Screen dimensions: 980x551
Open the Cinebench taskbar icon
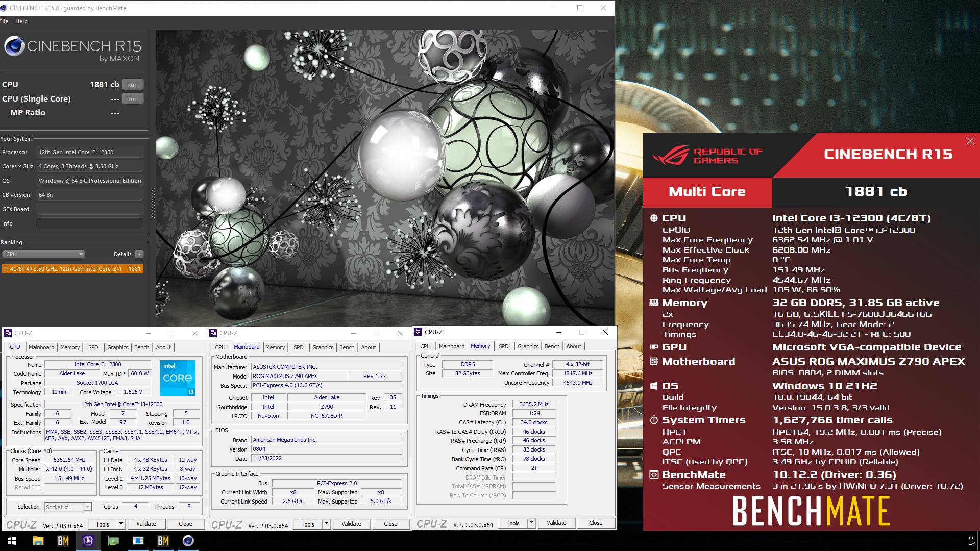pos(188,541)
